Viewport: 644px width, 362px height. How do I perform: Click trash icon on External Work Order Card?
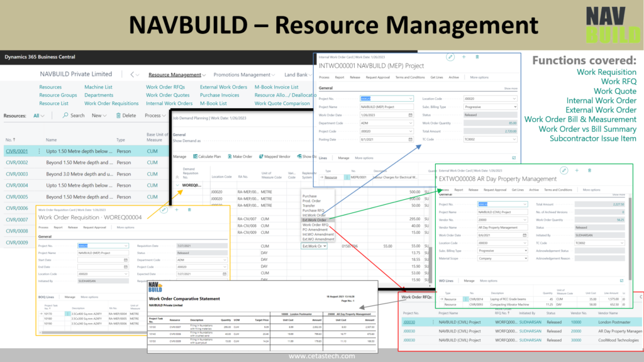tap(589, 170)
